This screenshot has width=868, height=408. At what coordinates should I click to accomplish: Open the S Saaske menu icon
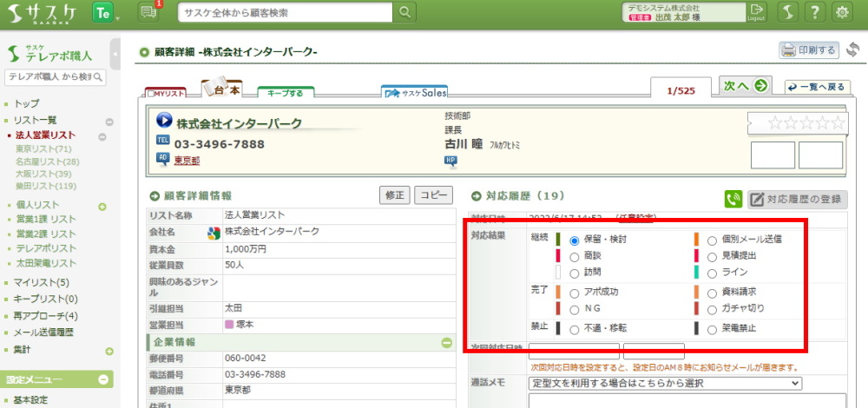point(789,12)
